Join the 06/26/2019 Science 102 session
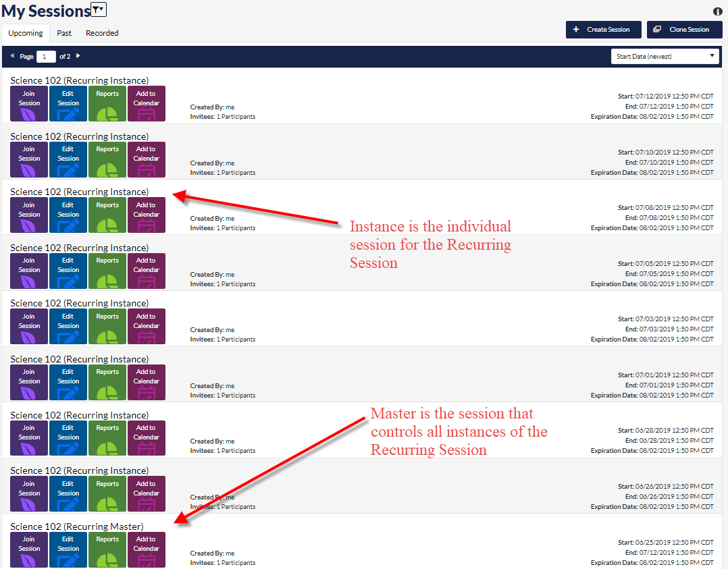Screen dimensions: 728x569 29,494
